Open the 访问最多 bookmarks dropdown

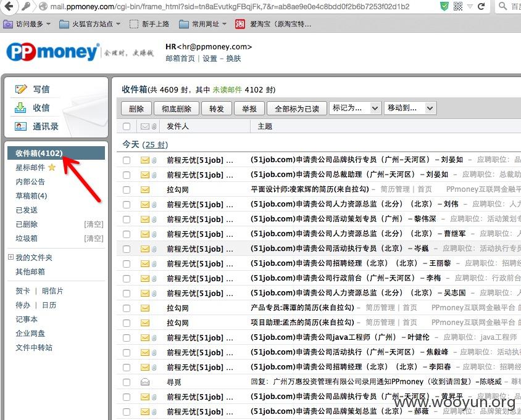point(27,24)
